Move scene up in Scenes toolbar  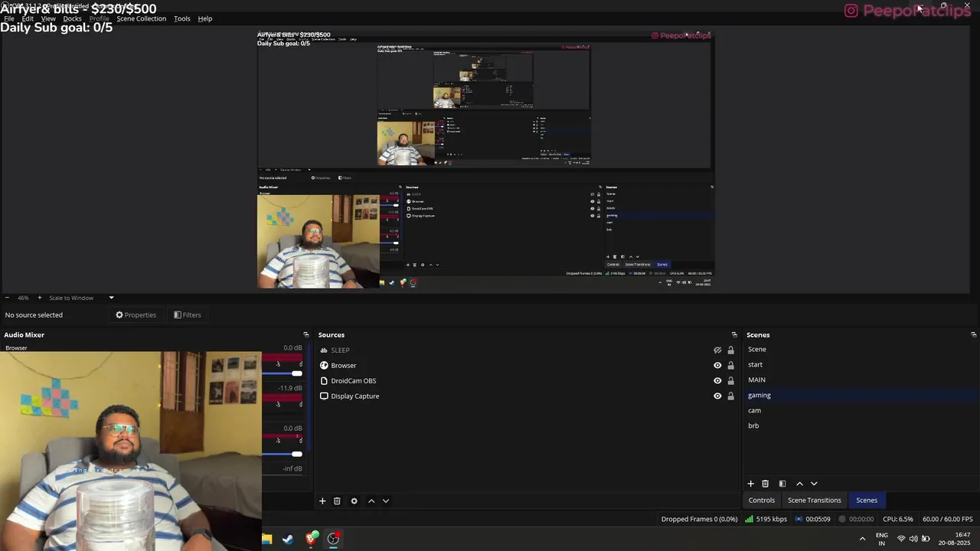coord(799,484)
